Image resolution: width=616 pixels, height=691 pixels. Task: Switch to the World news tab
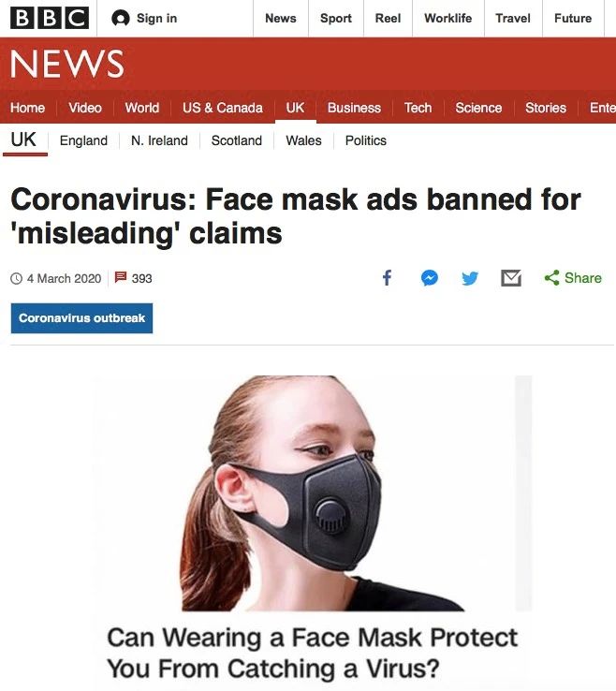tap(142, 108)
